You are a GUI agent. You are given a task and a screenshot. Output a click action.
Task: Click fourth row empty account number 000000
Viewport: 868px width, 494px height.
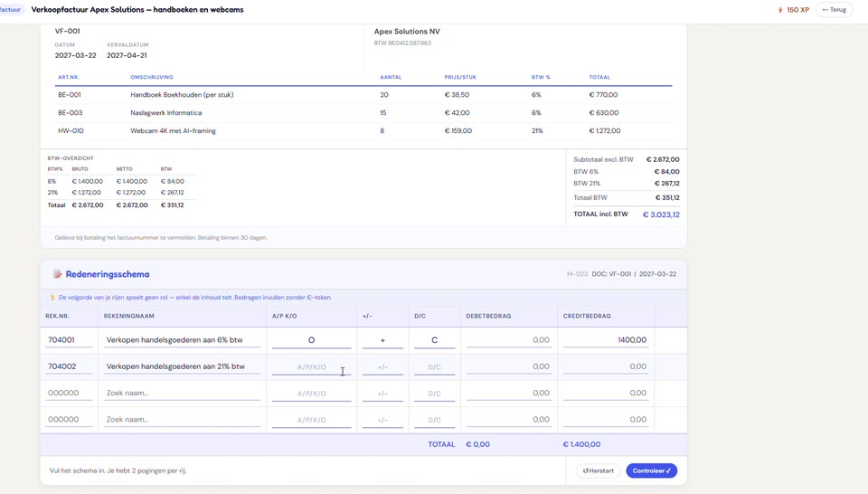pos(69,420)
